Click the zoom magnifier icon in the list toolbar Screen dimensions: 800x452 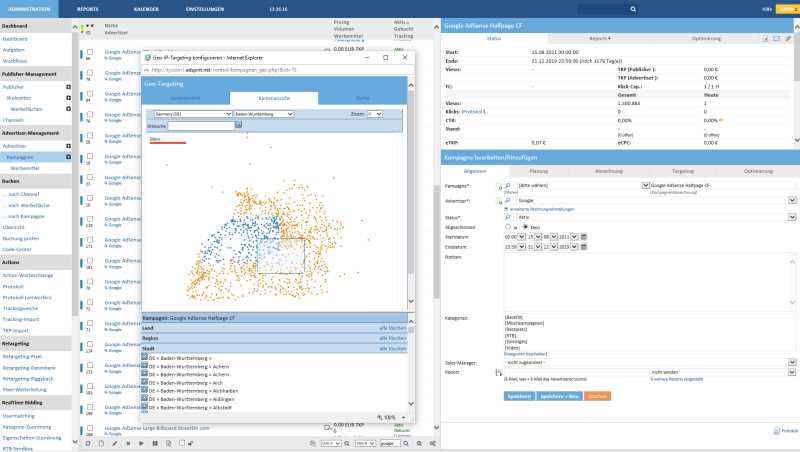[x=419, y=443]
